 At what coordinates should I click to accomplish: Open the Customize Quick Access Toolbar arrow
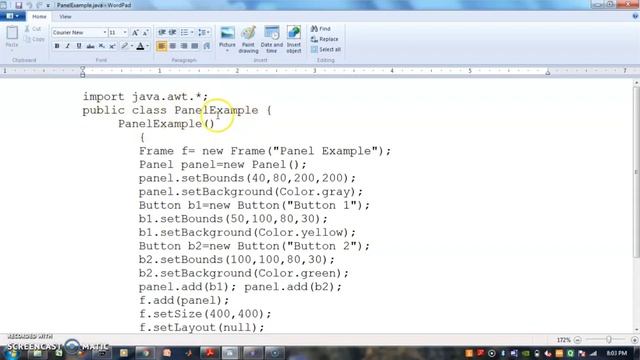click(x=48, y=6)
